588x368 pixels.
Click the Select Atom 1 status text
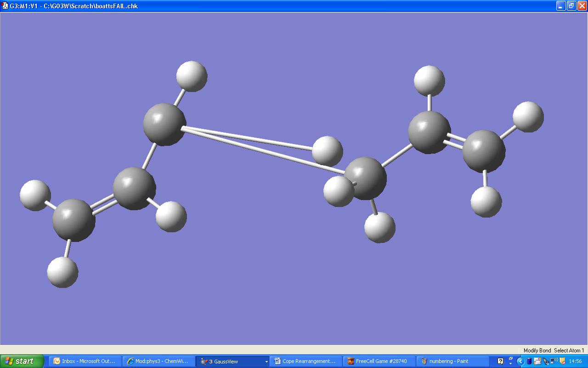pos(569,351)
